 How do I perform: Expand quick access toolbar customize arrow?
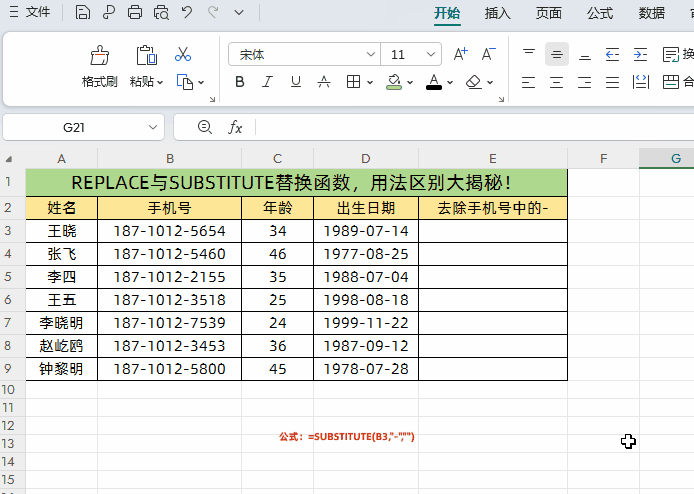tap(239, 12)
